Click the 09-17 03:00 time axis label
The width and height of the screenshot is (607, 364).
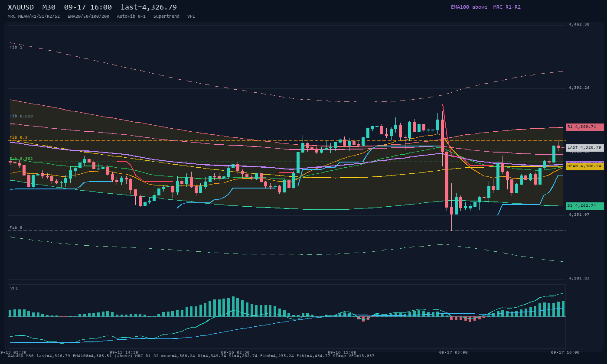(x=454, y=352)
